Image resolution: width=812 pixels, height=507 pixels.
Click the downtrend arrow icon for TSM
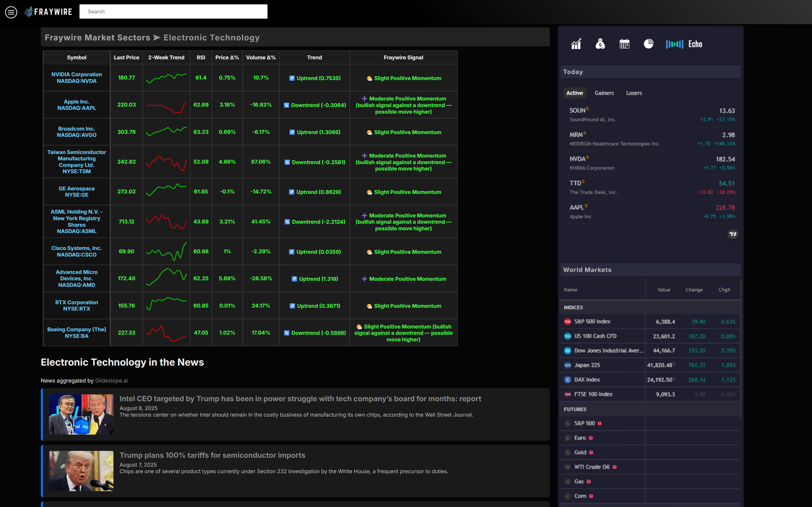tap(287, 162)
